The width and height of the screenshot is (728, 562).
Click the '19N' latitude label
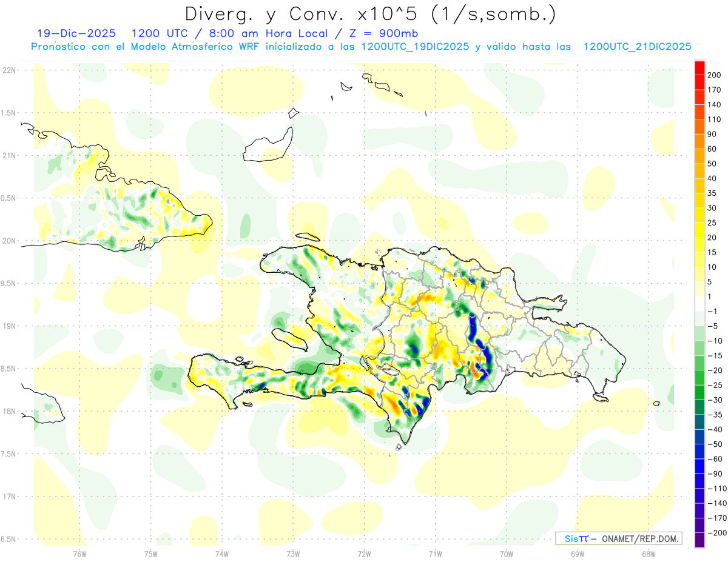[9, 326]
